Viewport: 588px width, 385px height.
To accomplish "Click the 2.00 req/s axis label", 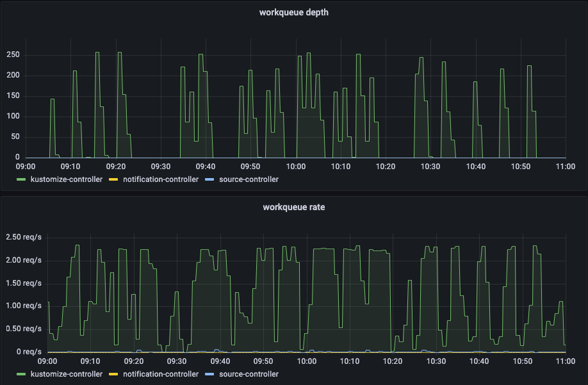I will pyautogui.click(x=24, y=260).
